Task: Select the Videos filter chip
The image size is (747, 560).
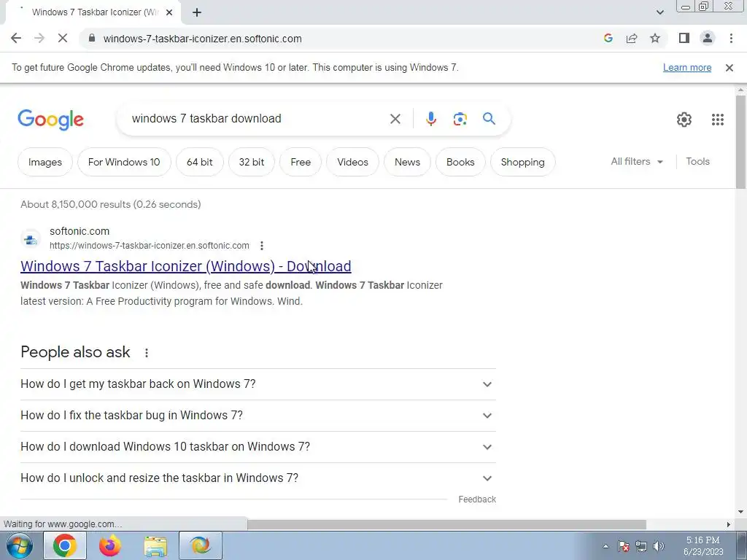Action: coord(352,162)
